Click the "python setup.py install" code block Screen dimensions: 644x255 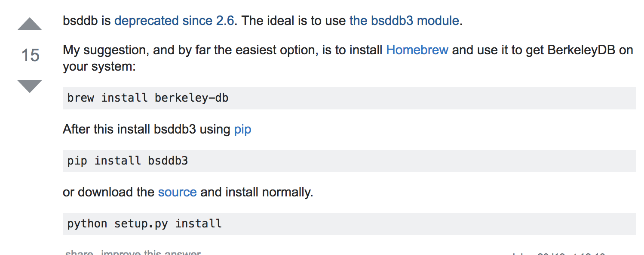coord(144,224)
